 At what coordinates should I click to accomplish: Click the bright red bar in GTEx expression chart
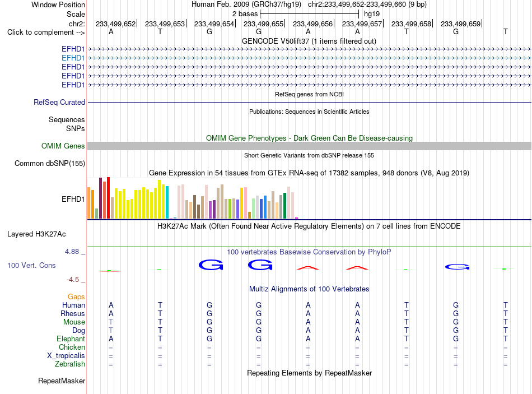(x=108, y=198)
